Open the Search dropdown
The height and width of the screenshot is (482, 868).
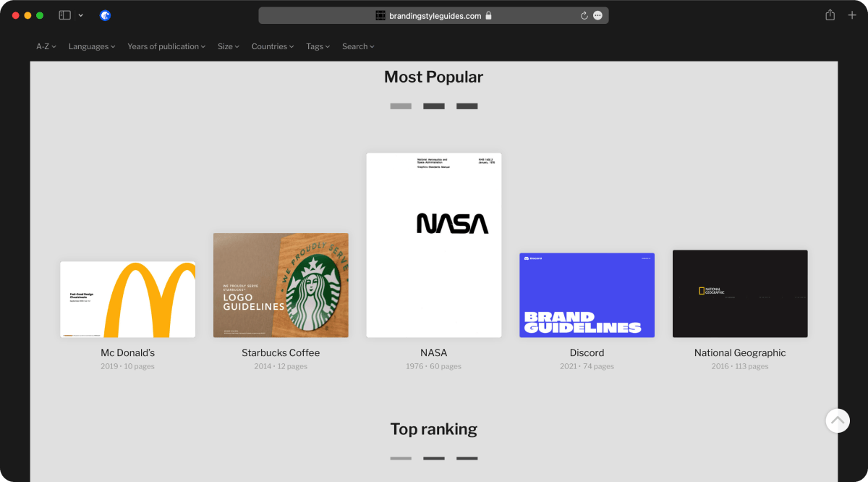click(x=358, y=46)
